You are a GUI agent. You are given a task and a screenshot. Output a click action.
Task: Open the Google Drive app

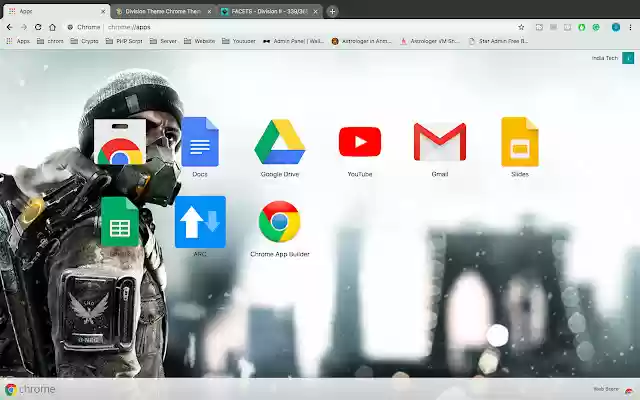click(280, 142)
